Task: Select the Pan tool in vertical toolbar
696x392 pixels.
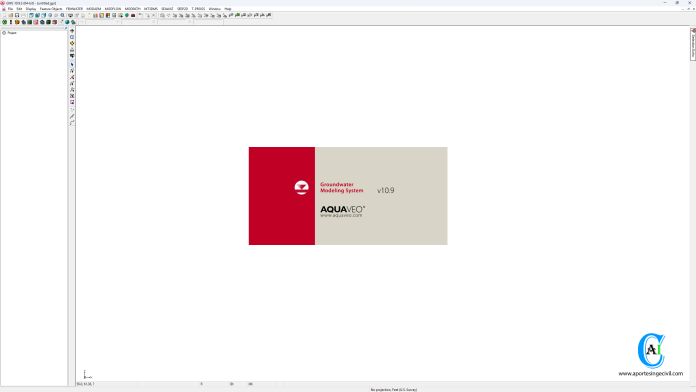Action: click(72, 31)
